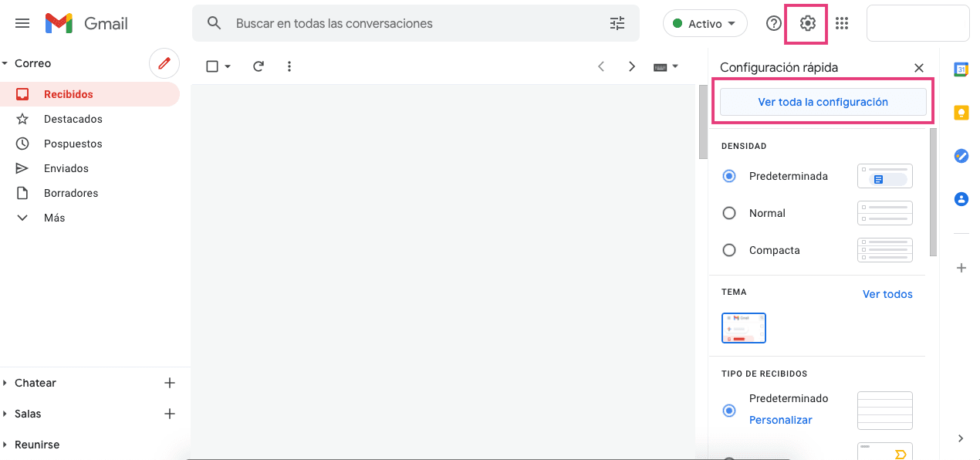The height and width of the screenshot is (460, 980).
Task: Open Google Calendar in side panel
Action: click(961, 69)
